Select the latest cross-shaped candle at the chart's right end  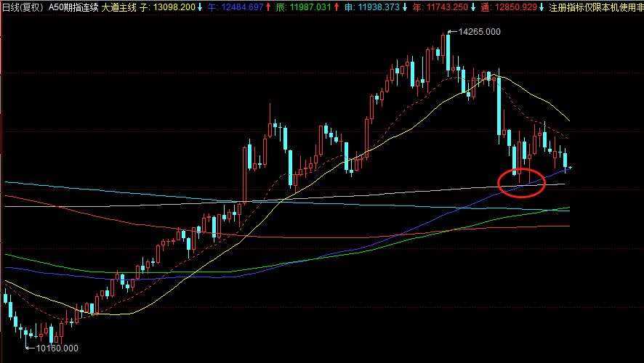pyautogui.click(x=570, y=168)
